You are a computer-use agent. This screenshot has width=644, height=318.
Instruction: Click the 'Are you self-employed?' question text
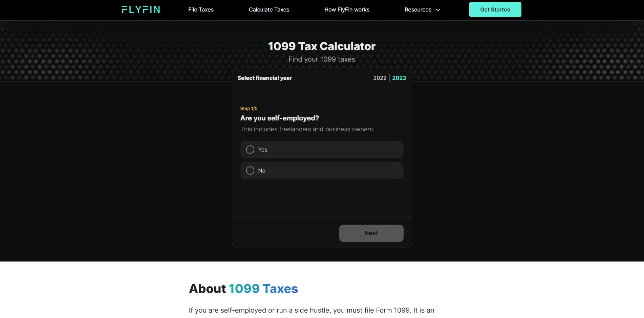[x=279, y=118]
